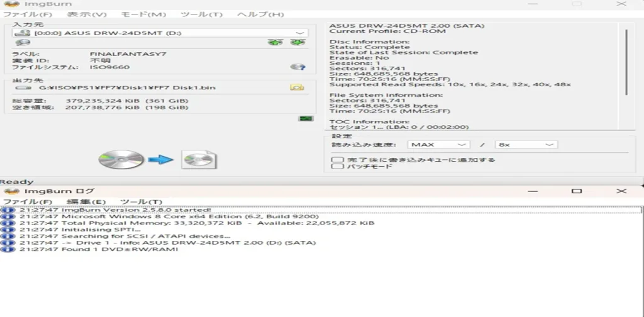The height and width of the screenshot is (317, 644).
Task: Select log line 'Found 1 DVD±RW/RAM!'
Action: click(x=99, y=249)
